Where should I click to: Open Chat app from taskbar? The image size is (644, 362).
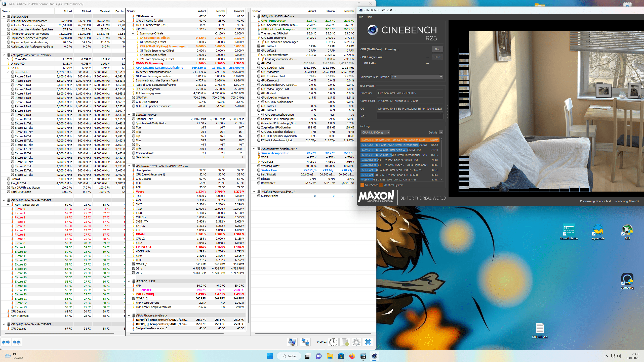click(x=319, y=356)
